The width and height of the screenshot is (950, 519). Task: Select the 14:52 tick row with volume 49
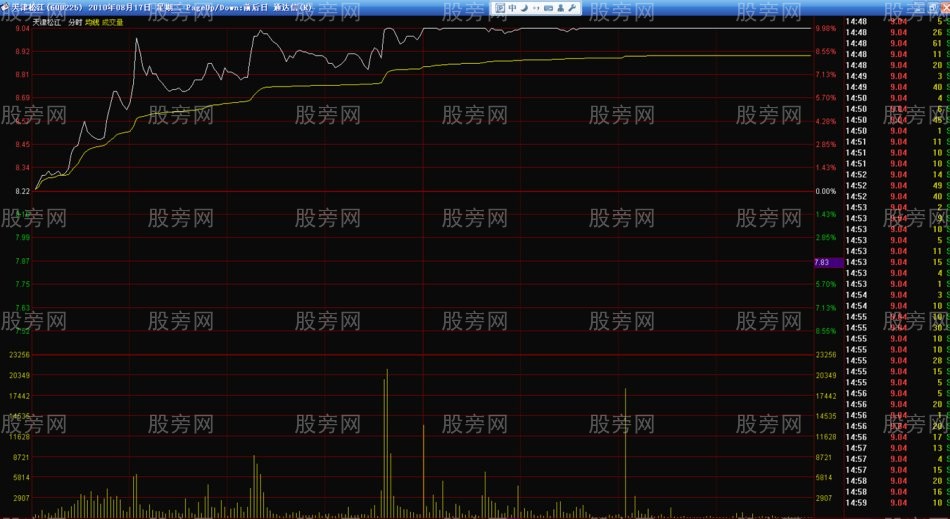click(897, 186)
